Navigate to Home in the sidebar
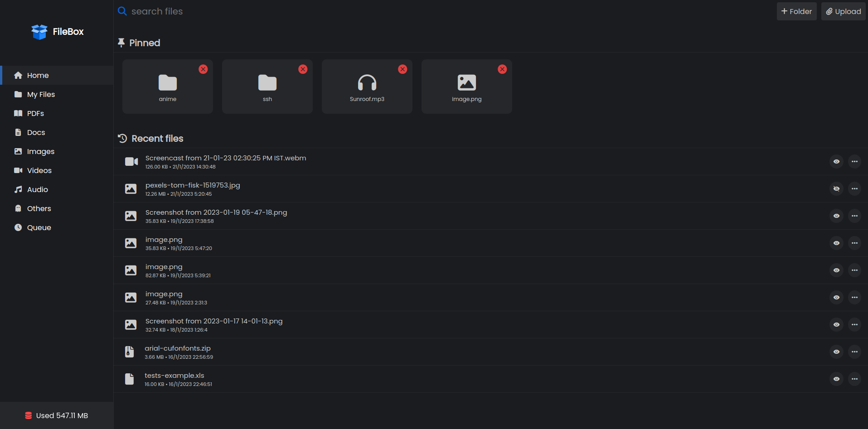 tap(38, 75)
